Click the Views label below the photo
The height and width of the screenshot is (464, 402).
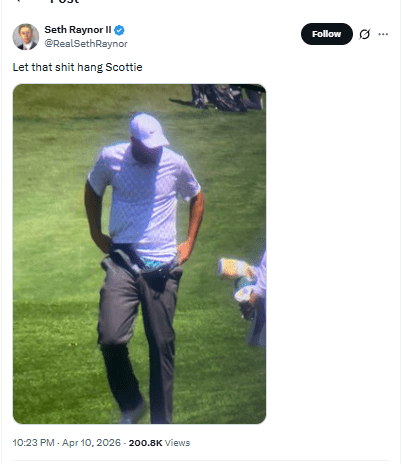coord(177,443)
